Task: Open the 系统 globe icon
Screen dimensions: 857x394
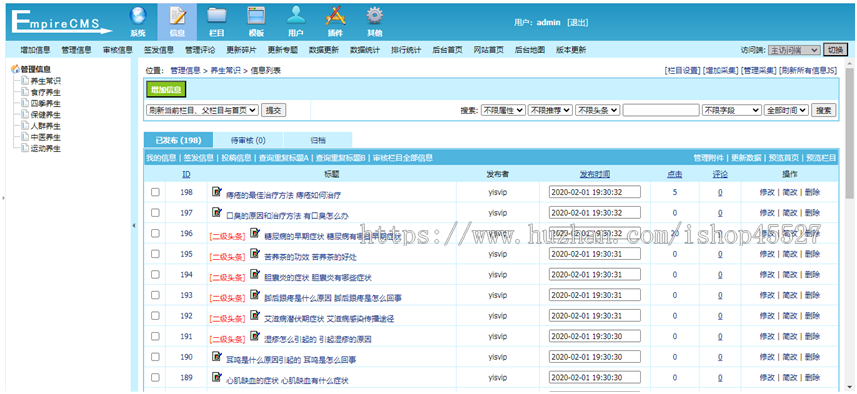Action: (138, 16)
